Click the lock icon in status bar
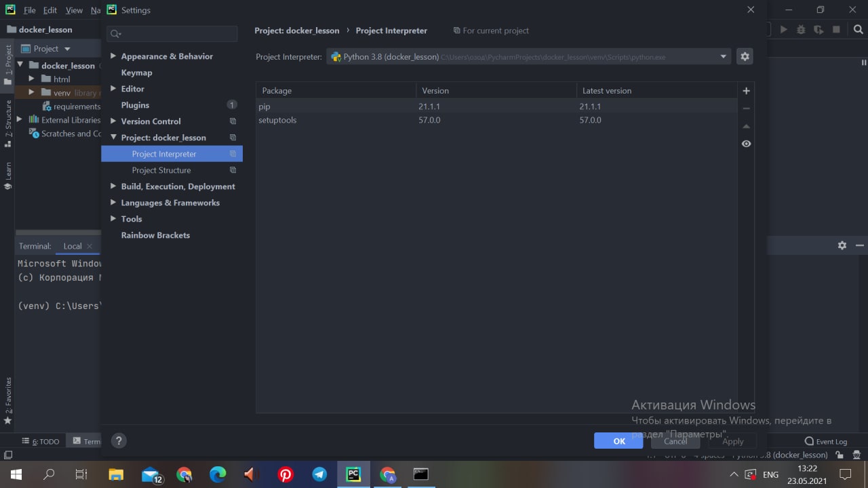Viewport: 868px width, 488px height. point(840,455)
